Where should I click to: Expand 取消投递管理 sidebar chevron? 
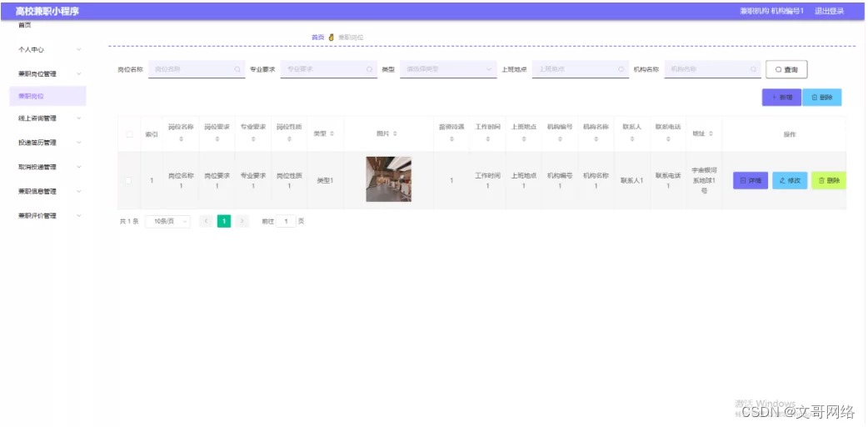tap(78, 167)
